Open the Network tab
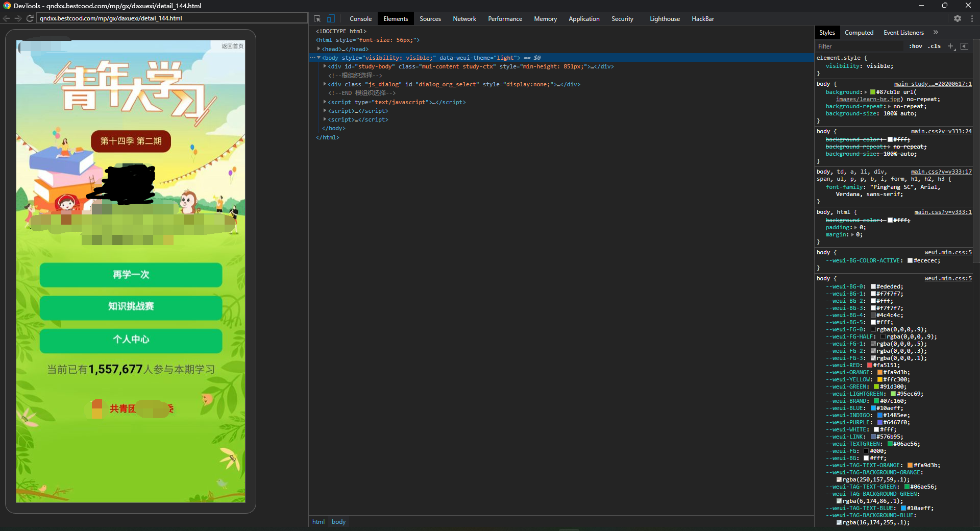The image size is (980, 531). pos(464,19)
